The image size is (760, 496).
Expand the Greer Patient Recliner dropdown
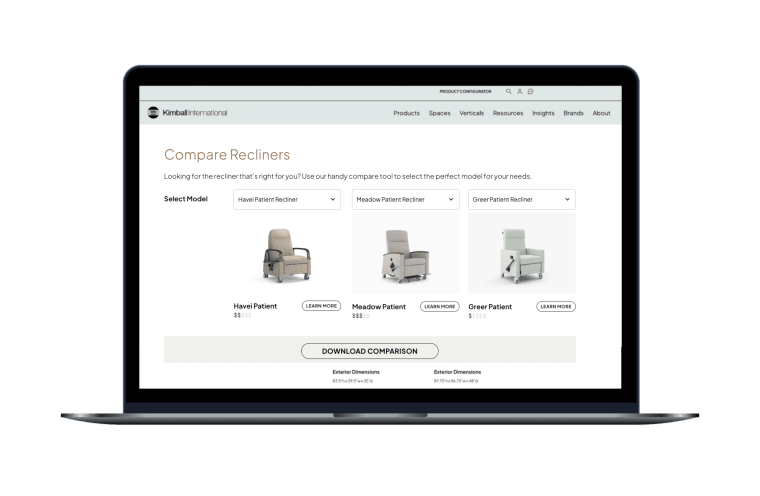point(522,199)
